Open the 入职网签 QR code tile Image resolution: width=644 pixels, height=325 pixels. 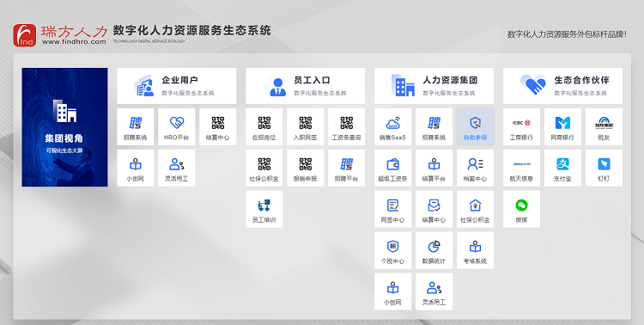[x=305, y=126]
